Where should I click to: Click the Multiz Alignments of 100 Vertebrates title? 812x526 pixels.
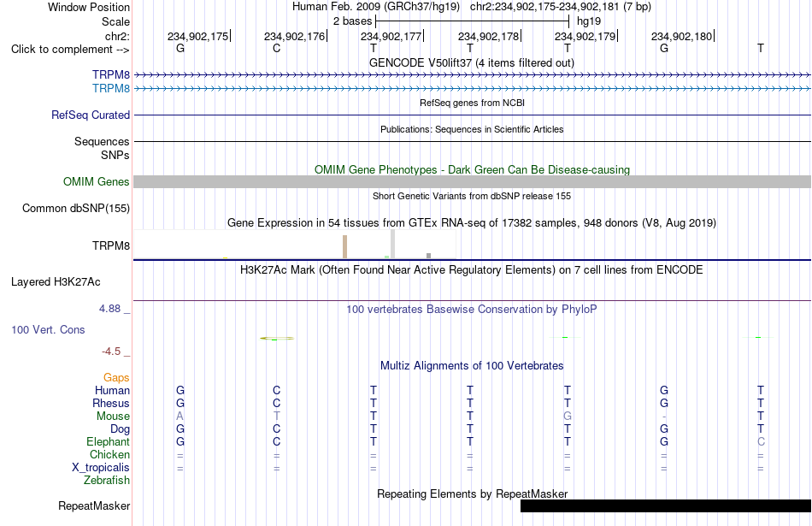[472, 365]
